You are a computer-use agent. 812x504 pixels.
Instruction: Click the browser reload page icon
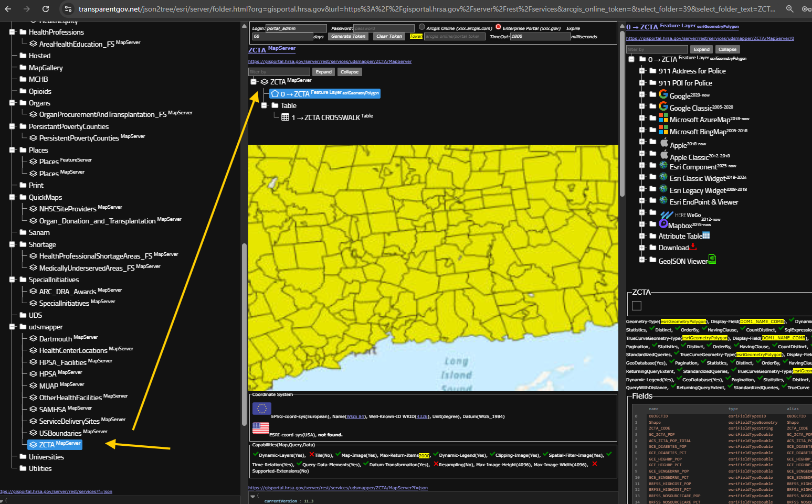click(x=46, y=9)
